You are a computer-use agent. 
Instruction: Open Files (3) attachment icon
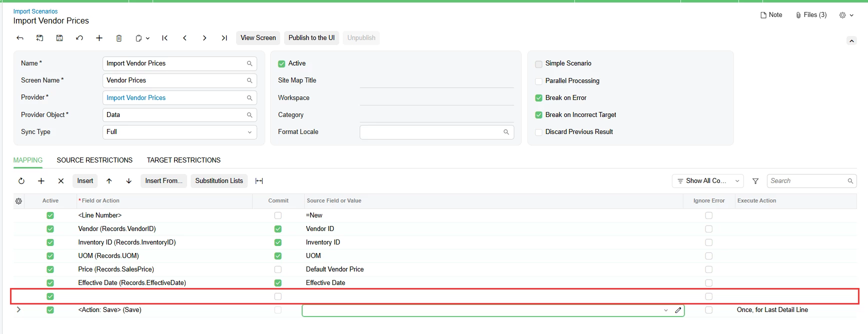(x=811, y=15)
